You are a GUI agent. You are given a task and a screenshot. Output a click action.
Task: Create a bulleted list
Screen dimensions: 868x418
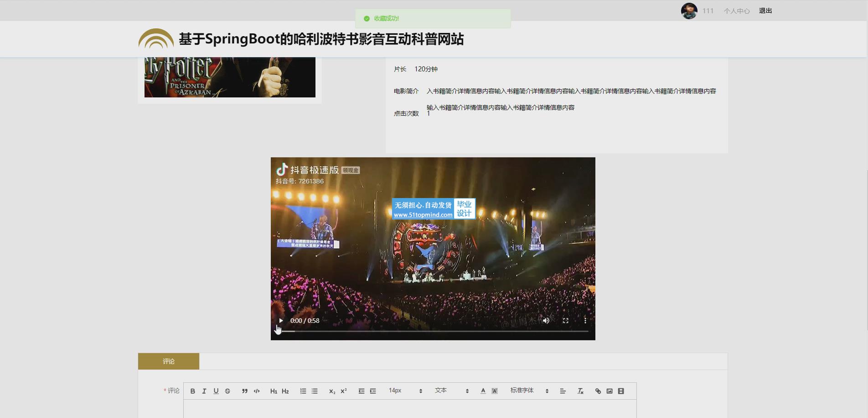tap(315, 391)
